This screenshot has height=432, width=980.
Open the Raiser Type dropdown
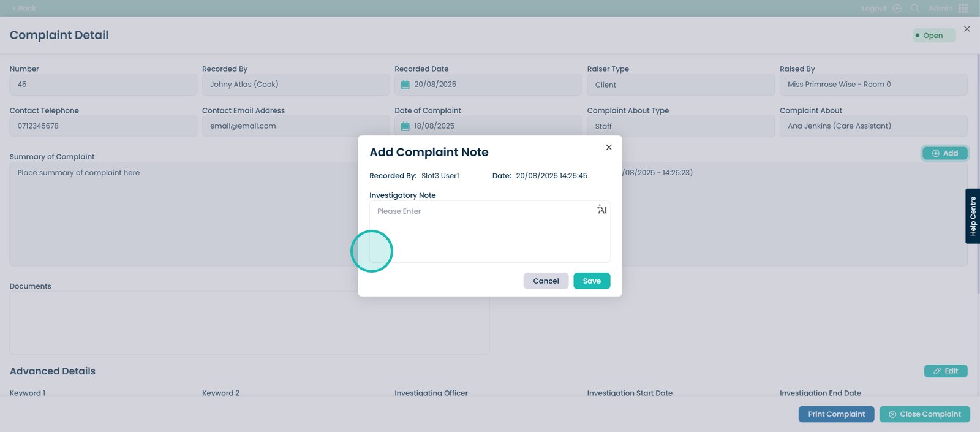[680, 85]
